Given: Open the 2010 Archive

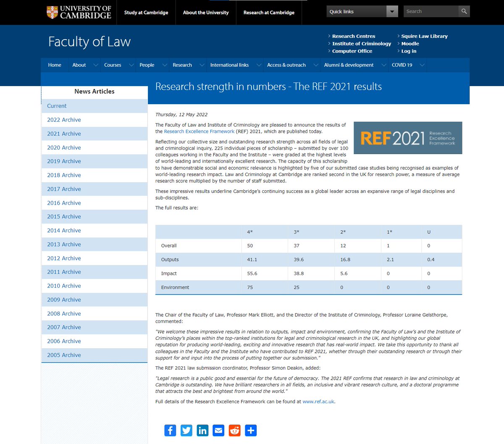Looking at the screenshot, I should pyautogui.click(x=94, y=286).
